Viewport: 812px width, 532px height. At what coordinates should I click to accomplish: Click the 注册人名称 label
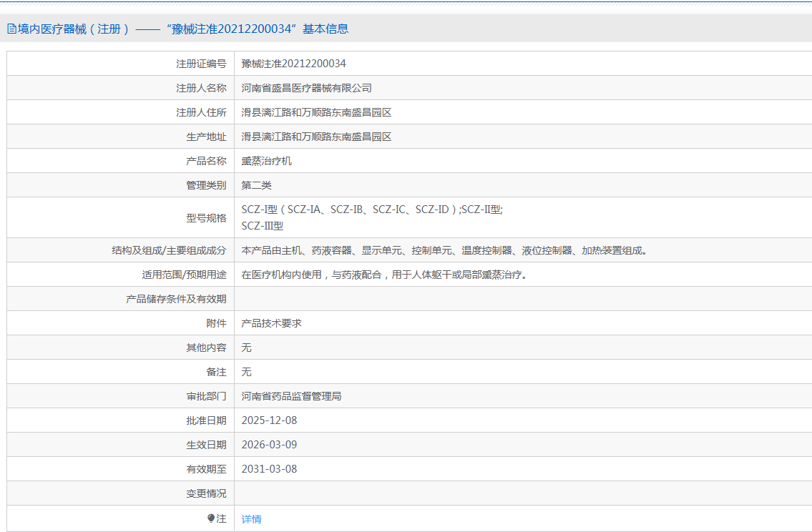pos(201,88)
